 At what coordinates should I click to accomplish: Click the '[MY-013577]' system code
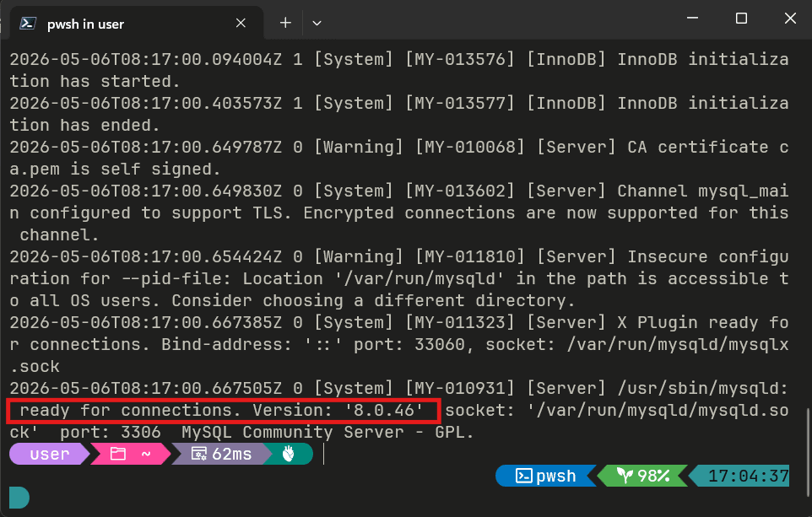pyautogui.click(x=459, y=103)
